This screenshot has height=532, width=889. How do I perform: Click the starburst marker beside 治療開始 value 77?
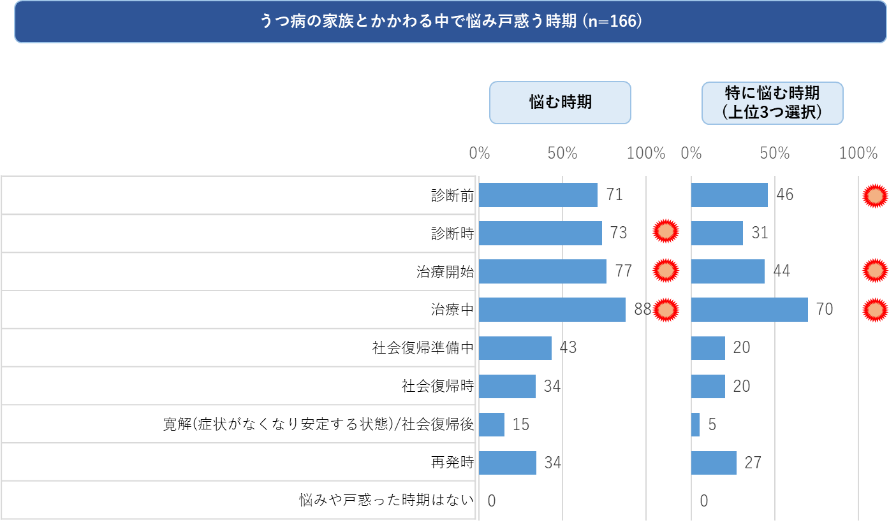[x=665, y=271]
